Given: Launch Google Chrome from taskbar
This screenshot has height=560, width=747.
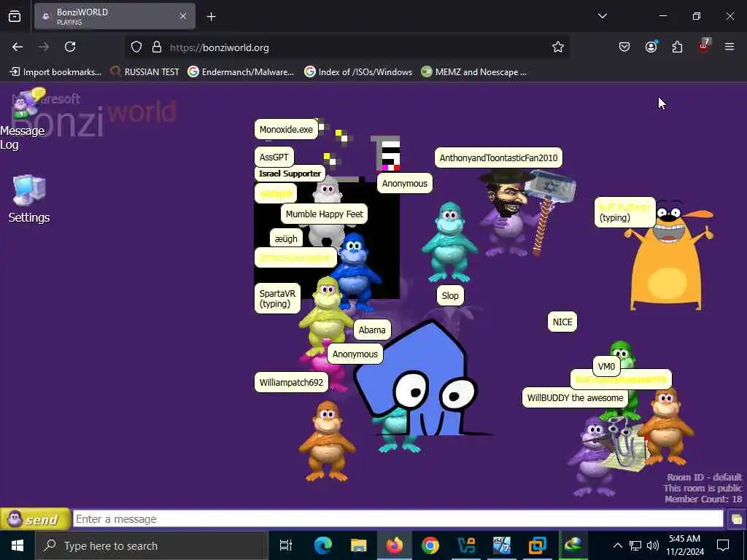Looking at the screenshot, I should 430,545.
